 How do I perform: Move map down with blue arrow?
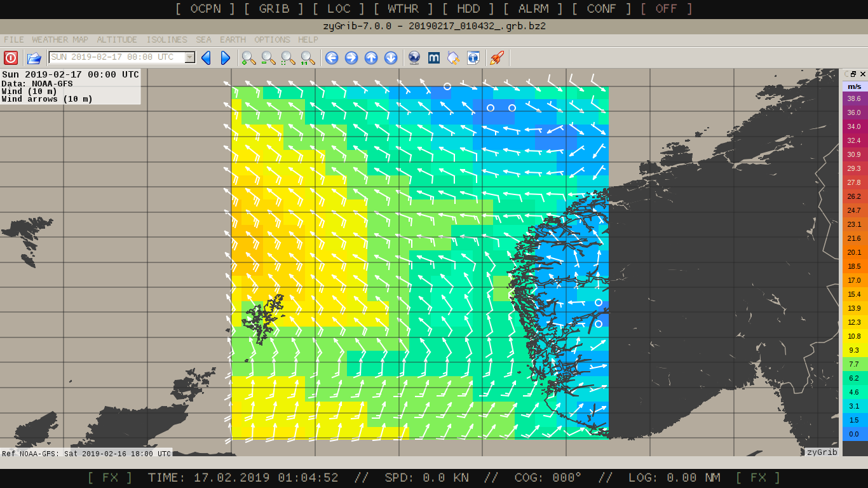click(391, 58)
